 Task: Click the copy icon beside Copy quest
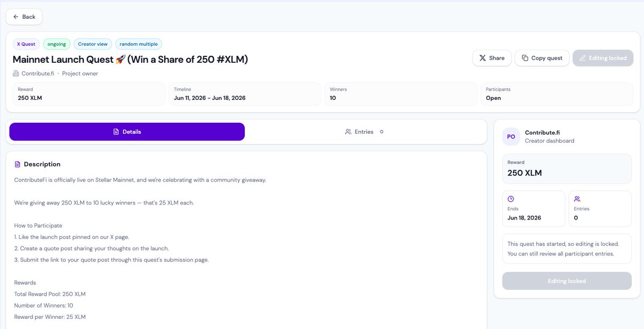tap(525, 58)
